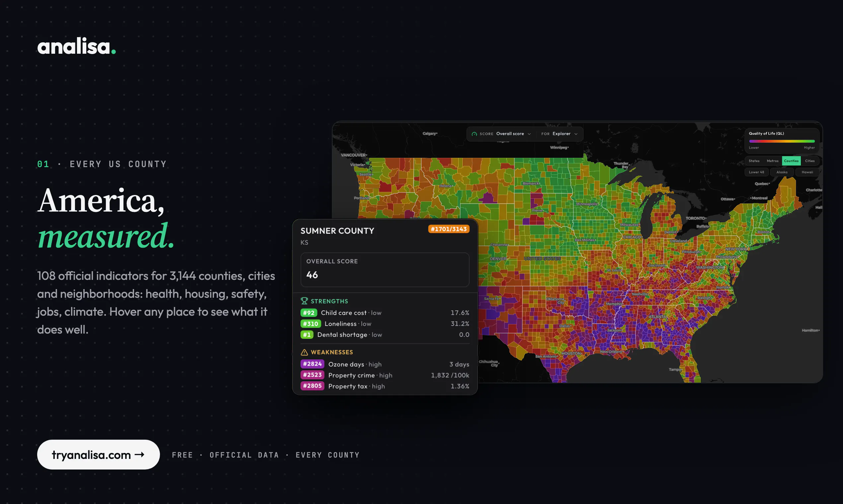843x504 pixels.
Task: Click the Minneapolis label on the map
Action: pyautogui.click(x=587, y=204)
